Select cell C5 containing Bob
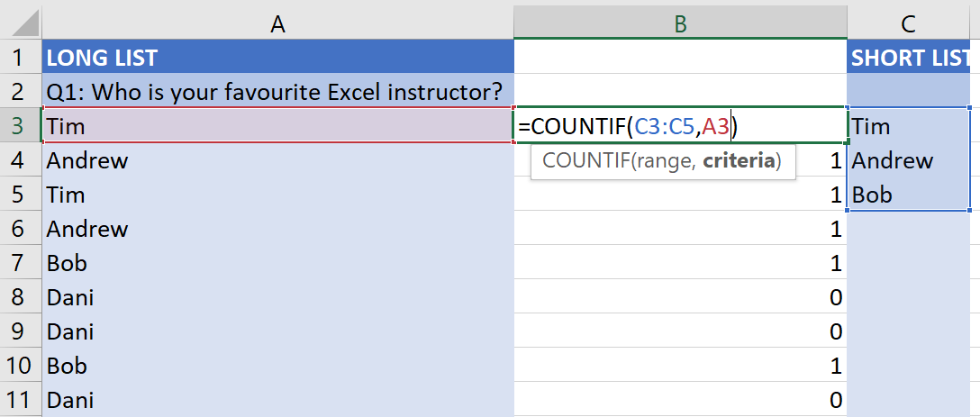 point(909,195)
